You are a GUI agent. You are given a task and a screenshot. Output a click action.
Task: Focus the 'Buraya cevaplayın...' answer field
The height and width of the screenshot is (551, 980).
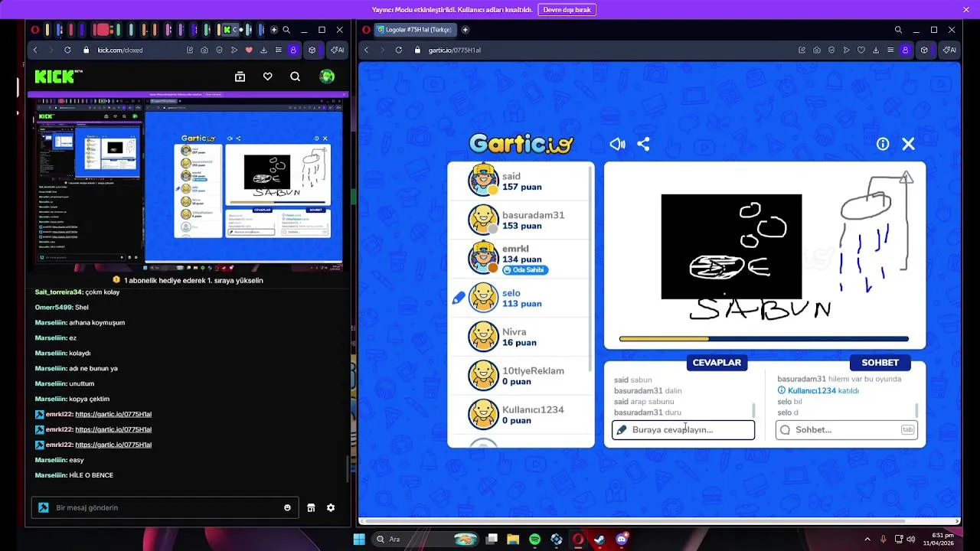pyautogui.click(x=683, y=430)
